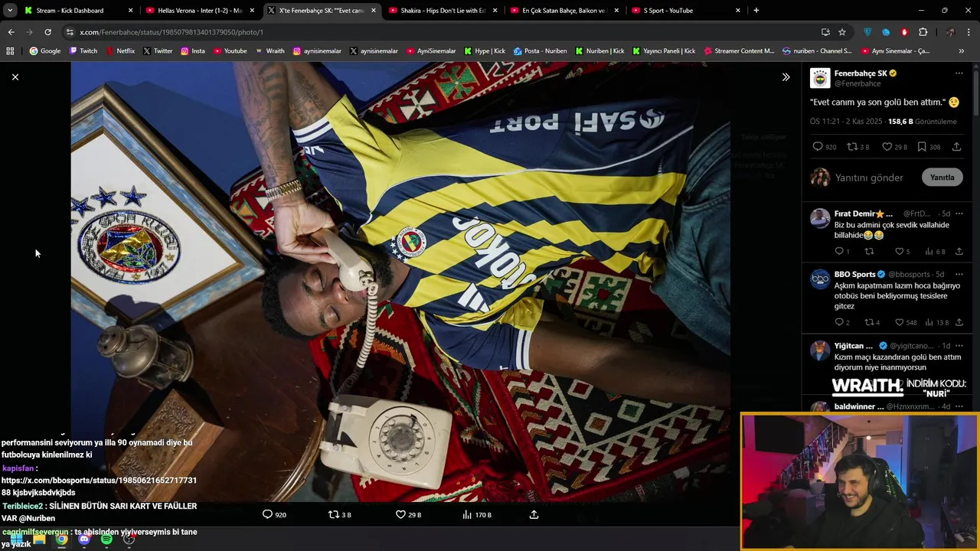
Task: Open Chrome's three-dot menu
Action: point(969,32)
